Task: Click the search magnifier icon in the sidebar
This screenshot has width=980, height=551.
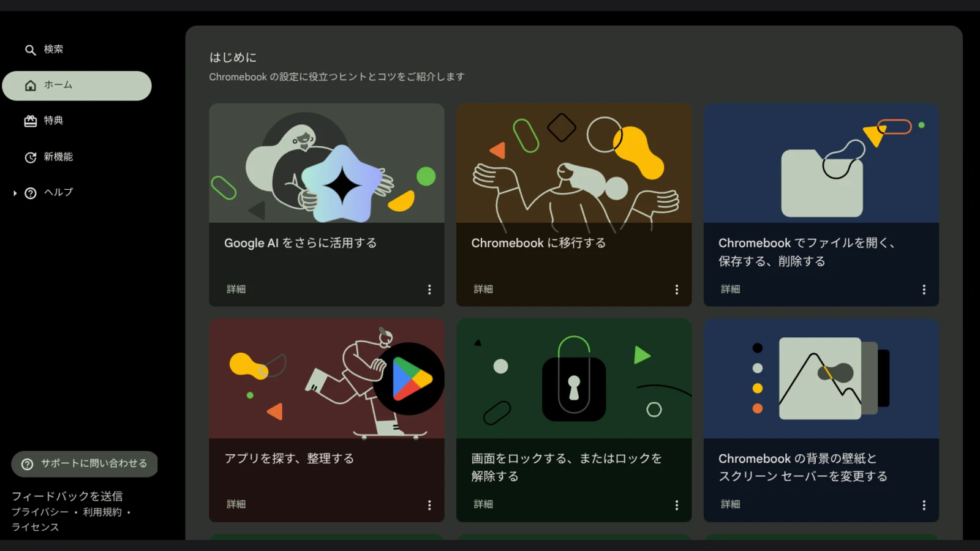Action: [30, 50]
